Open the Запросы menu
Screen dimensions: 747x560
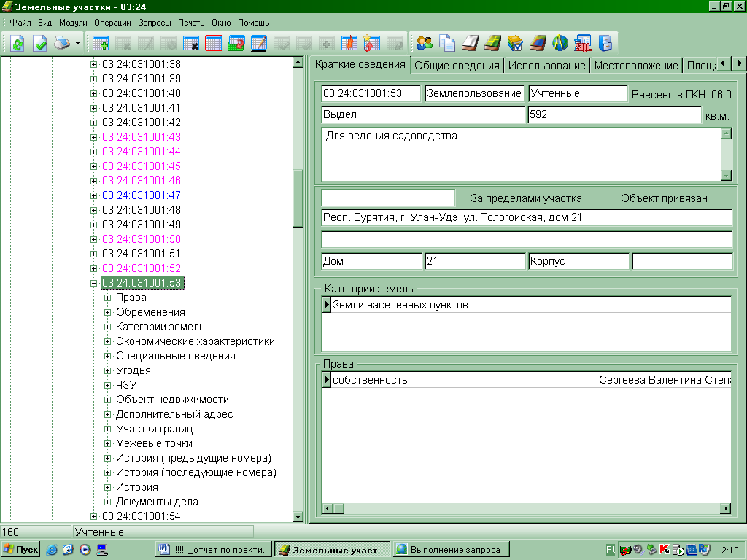pos(155,23)
